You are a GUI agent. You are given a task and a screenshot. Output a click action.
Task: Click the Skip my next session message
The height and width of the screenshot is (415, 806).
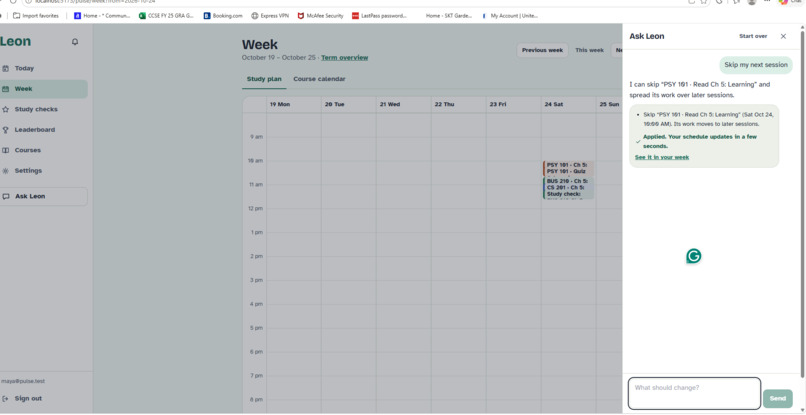[756, 65]
